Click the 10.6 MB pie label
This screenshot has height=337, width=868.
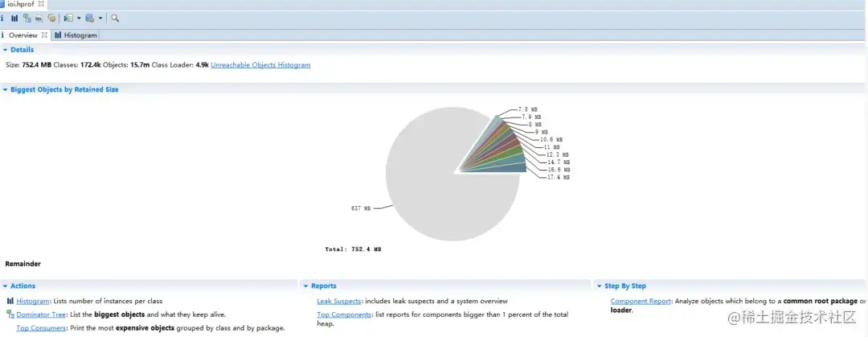[x=551, y=140]
